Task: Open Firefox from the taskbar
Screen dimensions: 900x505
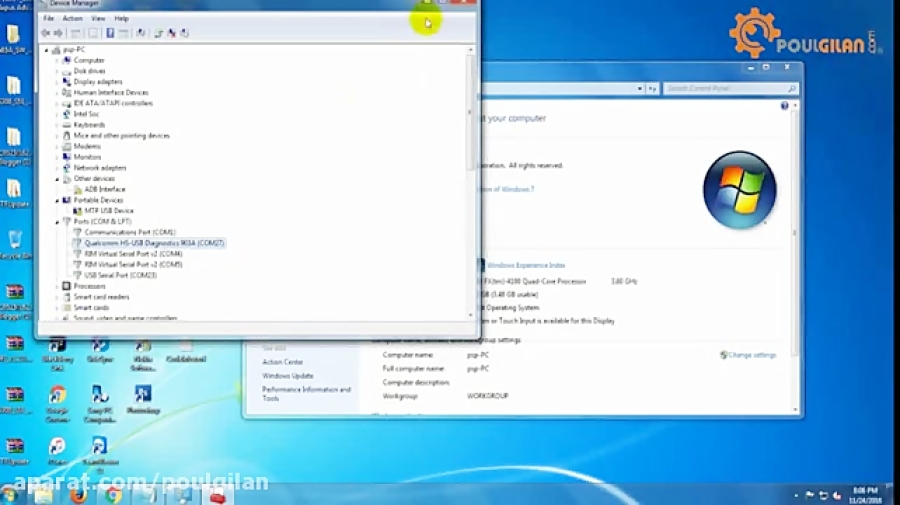Action: [x=77, y=494]
